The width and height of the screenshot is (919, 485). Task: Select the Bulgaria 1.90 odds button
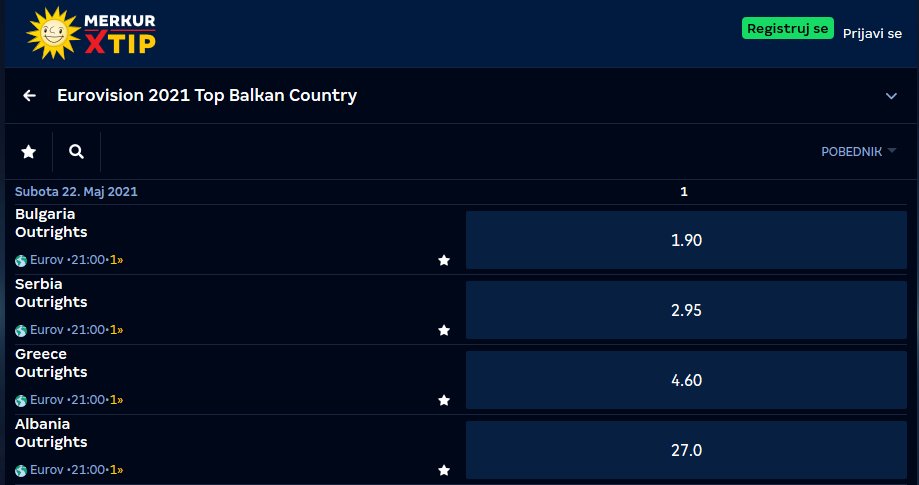coord(686,240)
